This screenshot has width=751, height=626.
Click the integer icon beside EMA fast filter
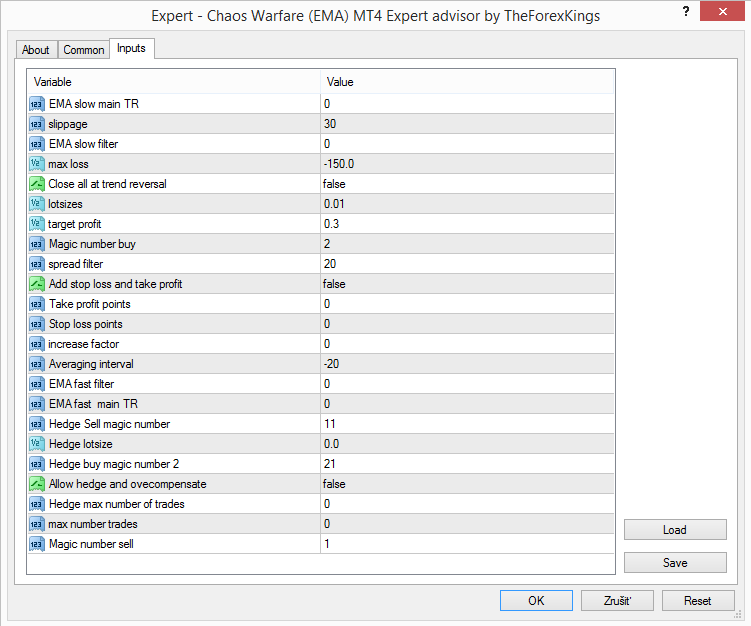point(37,384)
